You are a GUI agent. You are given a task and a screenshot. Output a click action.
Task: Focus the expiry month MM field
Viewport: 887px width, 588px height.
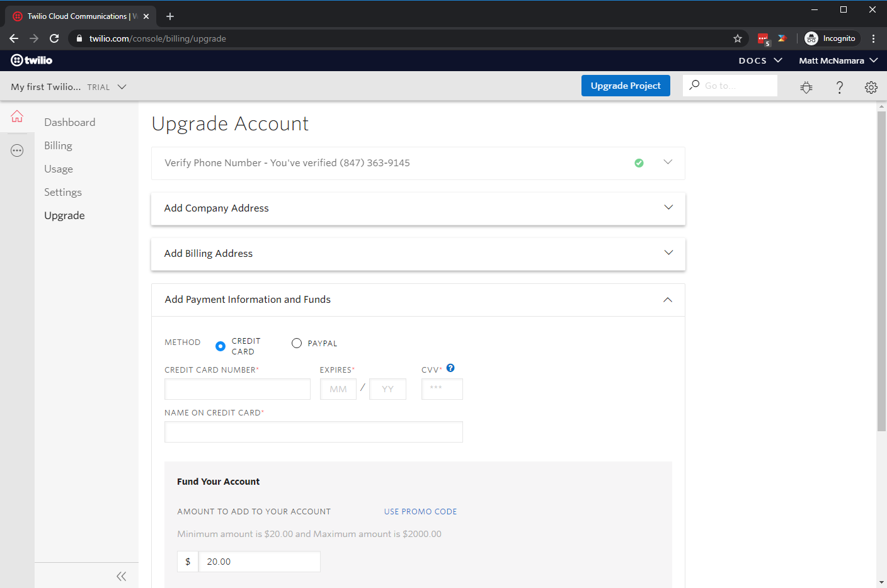pos(338,389)
